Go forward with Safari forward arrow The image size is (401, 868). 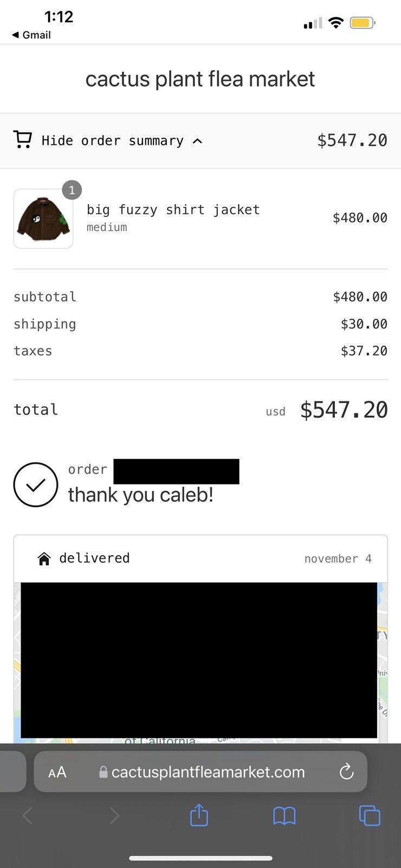pyautogui.click(x=114, y=815)
